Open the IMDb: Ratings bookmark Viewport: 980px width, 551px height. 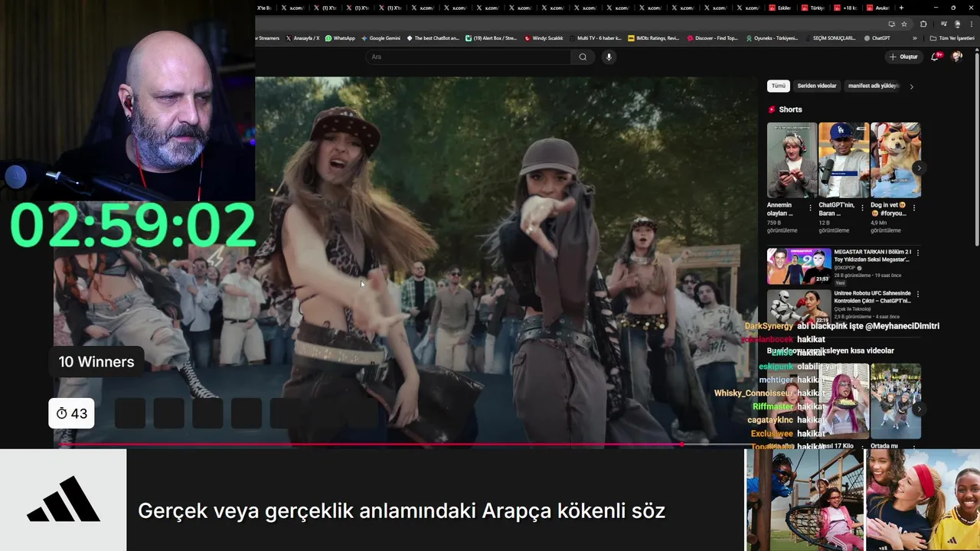[653, 37]
